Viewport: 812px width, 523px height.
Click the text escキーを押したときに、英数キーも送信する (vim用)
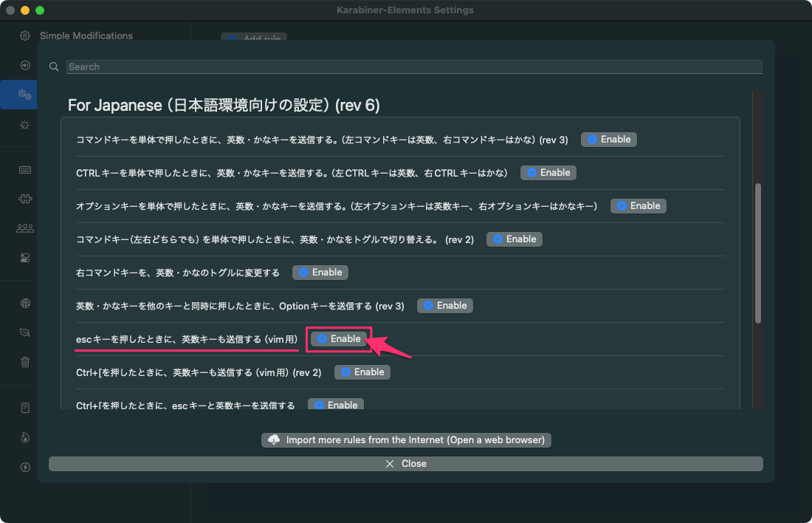[x=187, y=340]
